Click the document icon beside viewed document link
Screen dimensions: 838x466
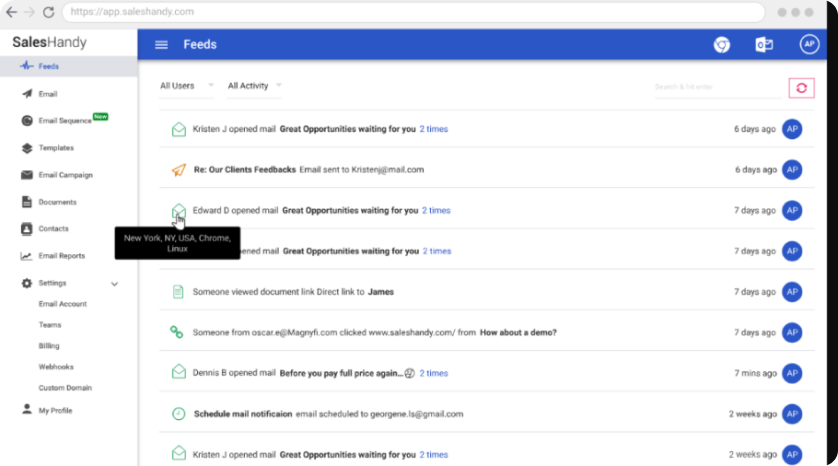pyautogui.click(x=178, y=292)
